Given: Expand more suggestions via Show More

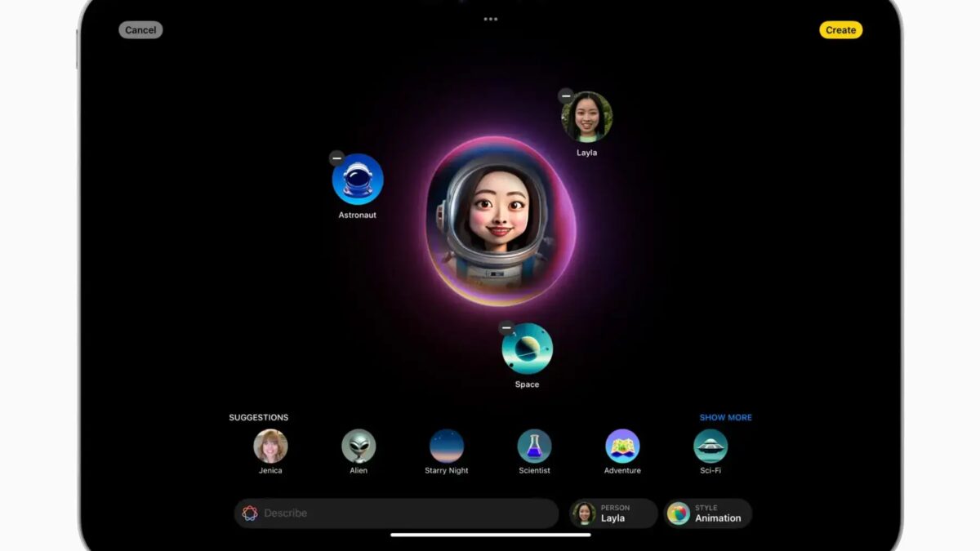Looking at the screenshot, I should (x=725, y=417).
